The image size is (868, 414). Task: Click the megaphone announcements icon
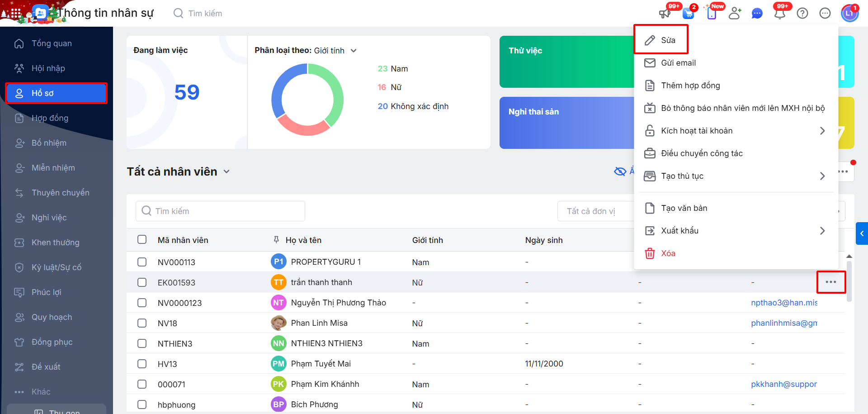pyautogui.click(x=665, y=14)
